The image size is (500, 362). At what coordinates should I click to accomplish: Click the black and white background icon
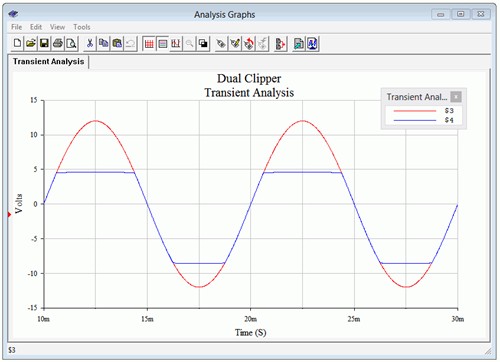[x=203, y=43]
